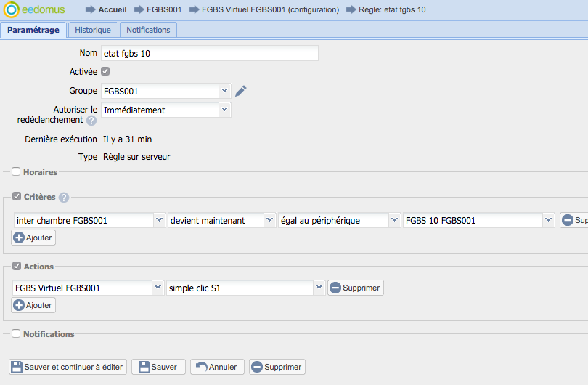
Task: Open help for redéclenchement question mark
Action: [x=91, y=121]
